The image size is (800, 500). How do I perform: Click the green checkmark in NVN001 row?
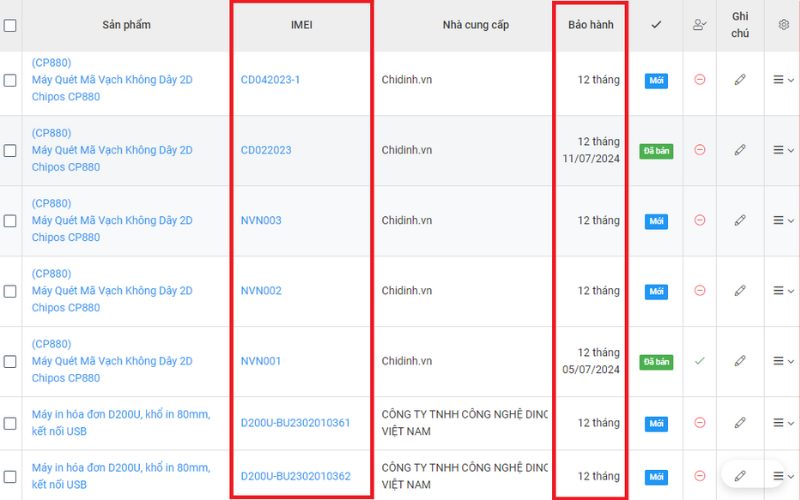point(700,361)
